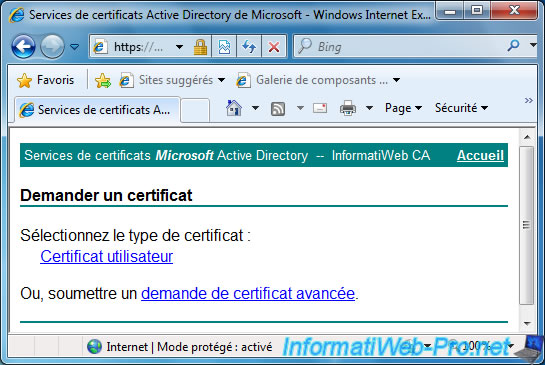Screen dimensions: 545x365
Task: Expand the feeds dropdown arrow
Action: pyautogui.click(x=300, y=108)
